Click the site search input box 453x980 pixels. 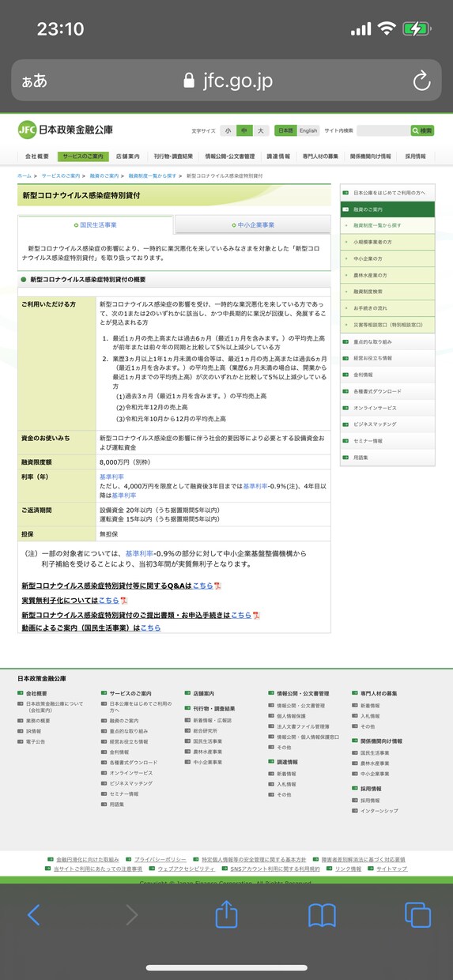click(383, 130)
